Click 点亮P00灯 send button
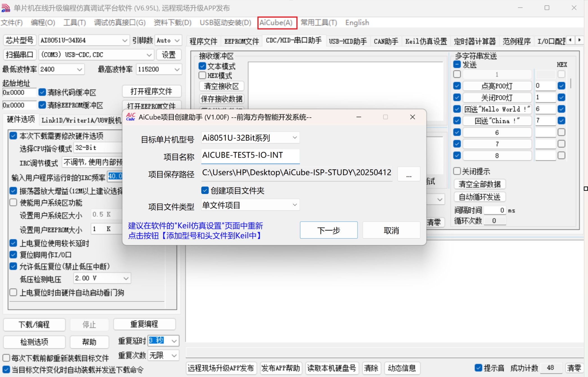This screenshot has width=588, height=377. click(497, 86)
